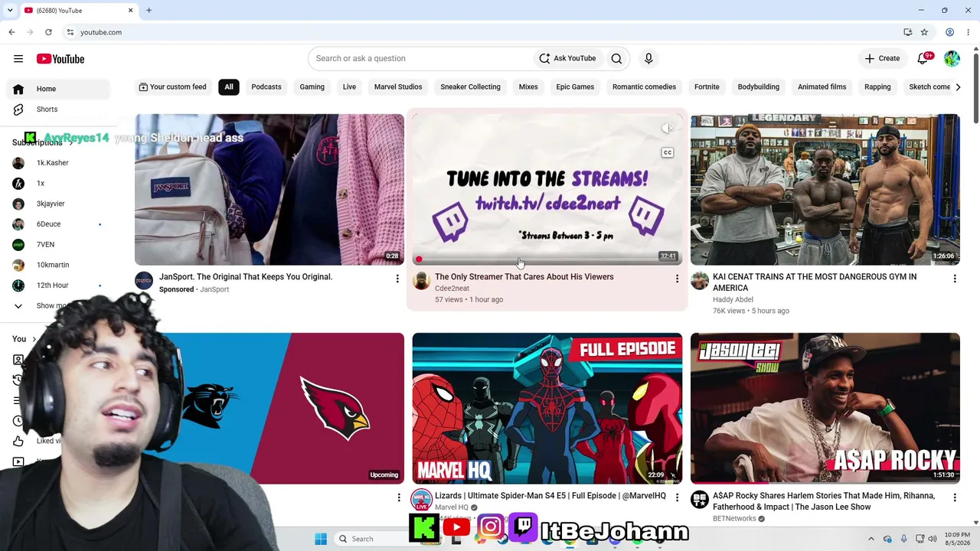
Task: Toggle captions on the video preview
Action: point(668,153)
